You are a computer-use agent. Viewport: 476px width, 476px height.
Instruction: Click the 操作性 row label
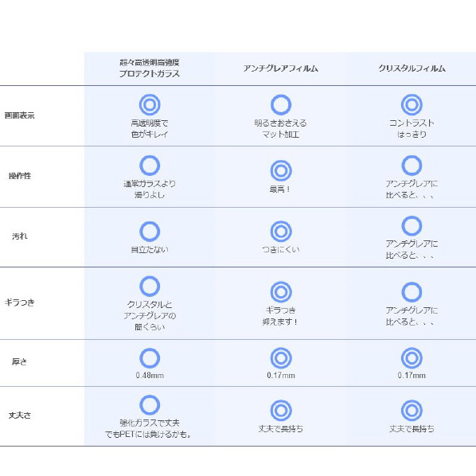click(x=20, y=176)
